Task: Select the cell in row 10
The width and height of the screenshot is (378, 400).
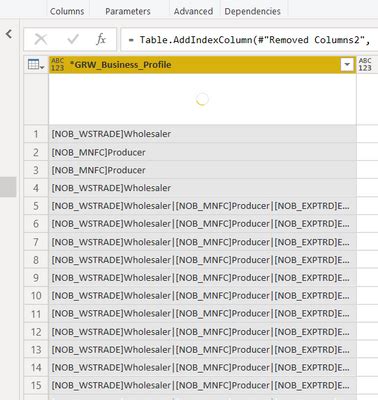Action: 202,296
